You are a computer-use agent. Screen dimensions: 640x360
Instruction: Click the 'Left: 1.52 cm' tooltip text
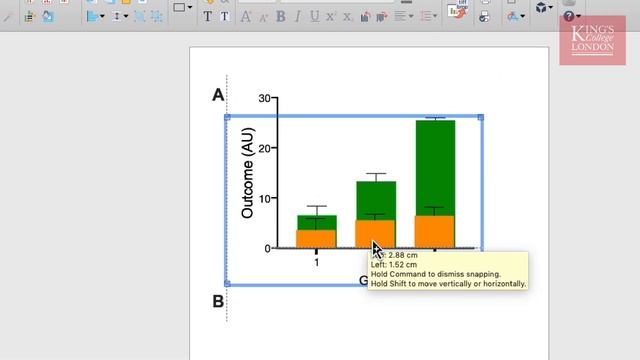(x=394, y=264)
